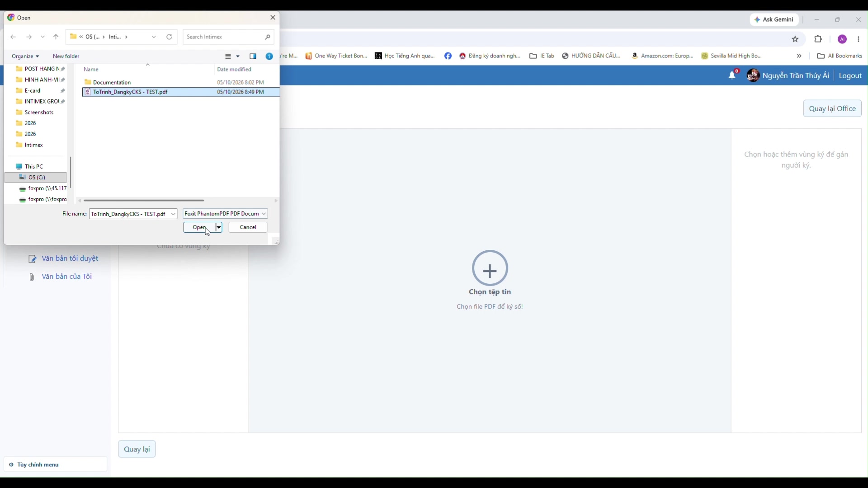Sort files by Date modified
This screenshot has width=868, height=488.
[x=234, y=70]
